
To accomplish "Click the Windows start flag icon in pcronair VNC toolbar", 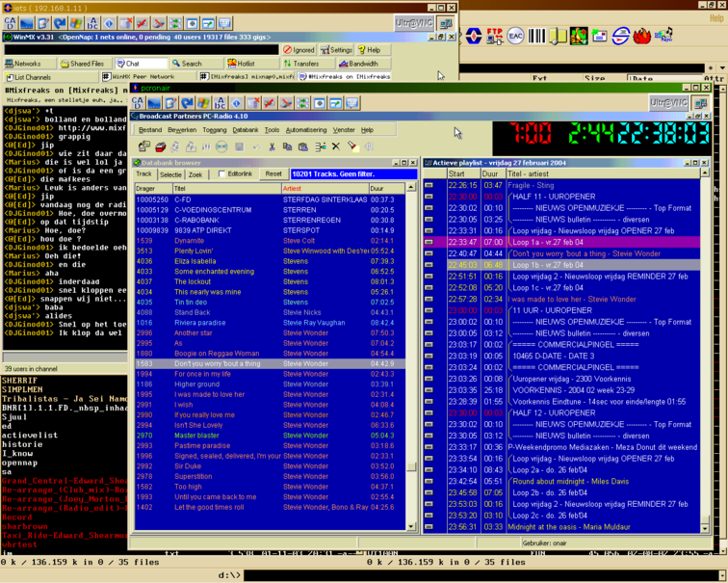I will pos(203,103).
